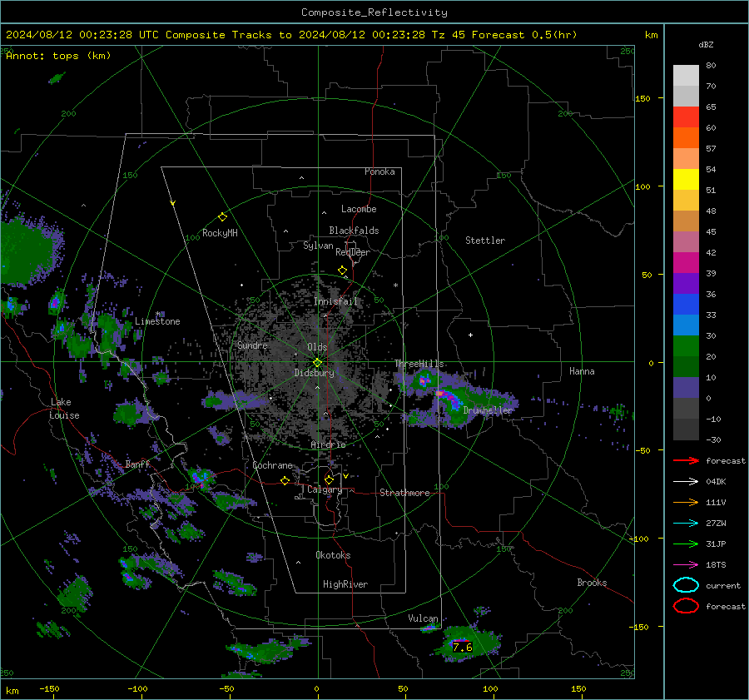The width and height of the screenshot is (749, 700).
Task: Select the green 31JP track arrow
Action: 686,544
